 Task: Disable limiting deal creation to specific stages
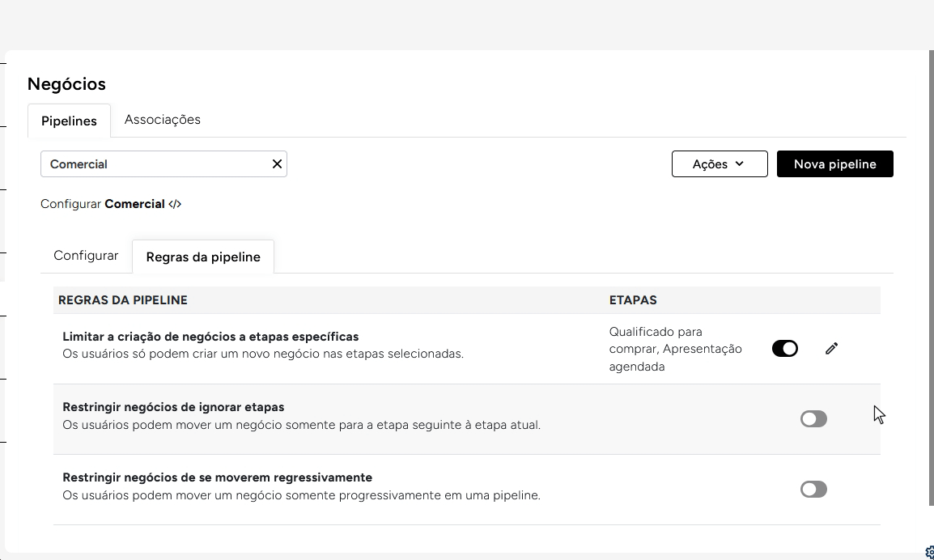[784, 349]
